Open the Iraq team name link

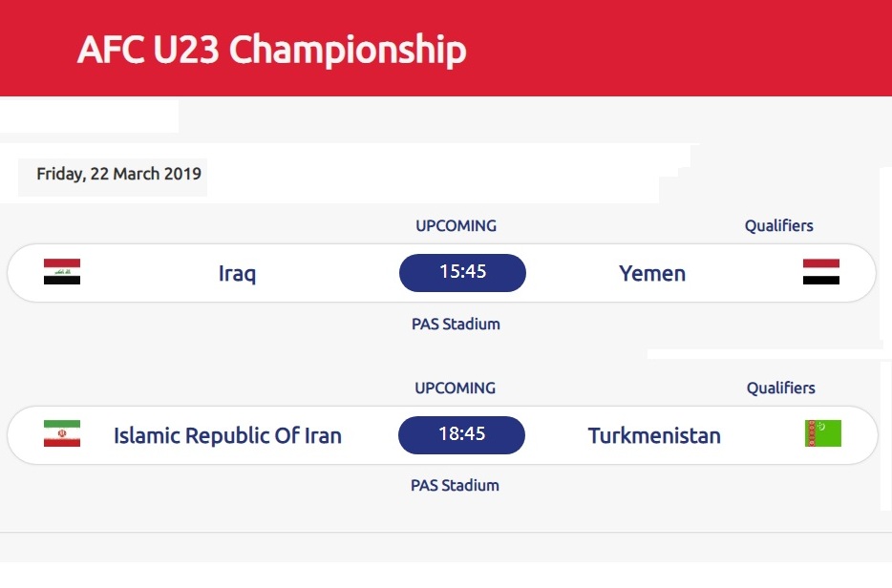tap(237, 274)
